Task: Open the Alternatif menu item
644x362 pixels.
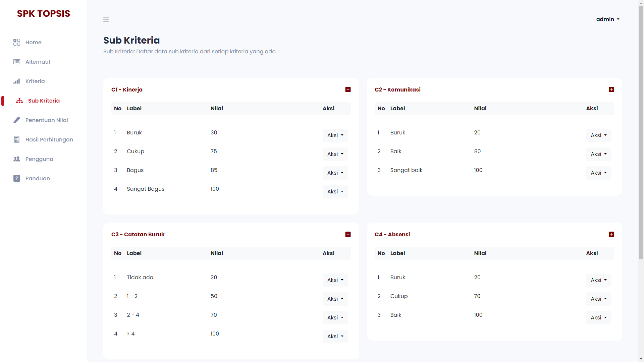Action: tap(38, 62)
